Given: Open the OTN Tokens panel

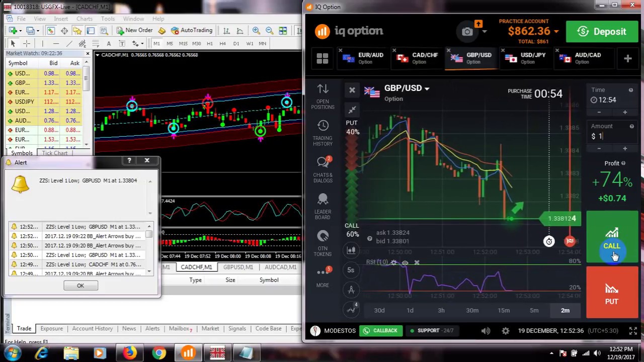Looking at the screenshot, I should pos(323,243).
